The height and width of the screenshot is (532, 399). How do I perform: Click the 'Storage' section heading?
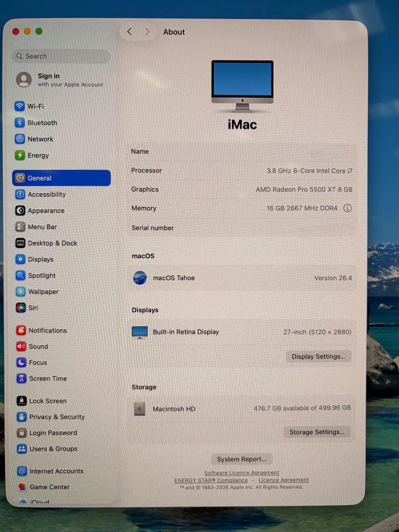(x=144, y=387)
